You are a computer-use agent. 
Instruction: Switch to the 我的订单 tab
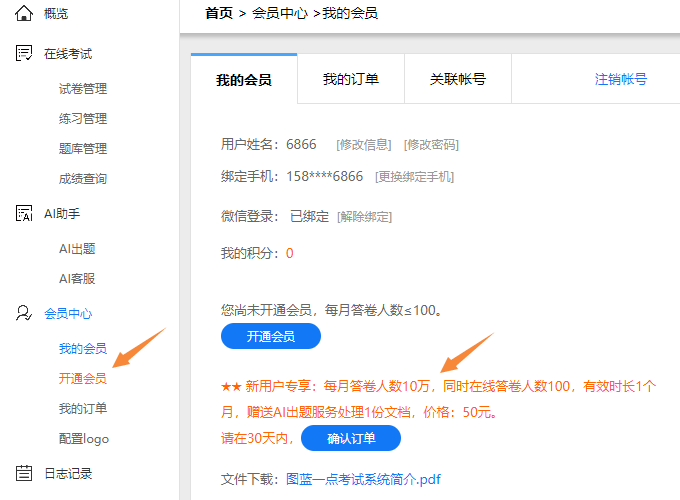pyautogui.click(x=351, y=79)
